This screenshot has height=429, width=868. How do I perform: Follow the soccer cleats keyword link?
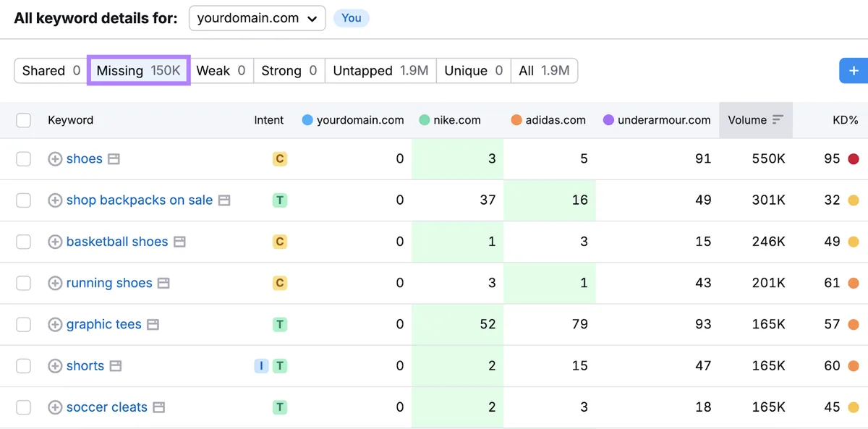[x=107, y=407]
